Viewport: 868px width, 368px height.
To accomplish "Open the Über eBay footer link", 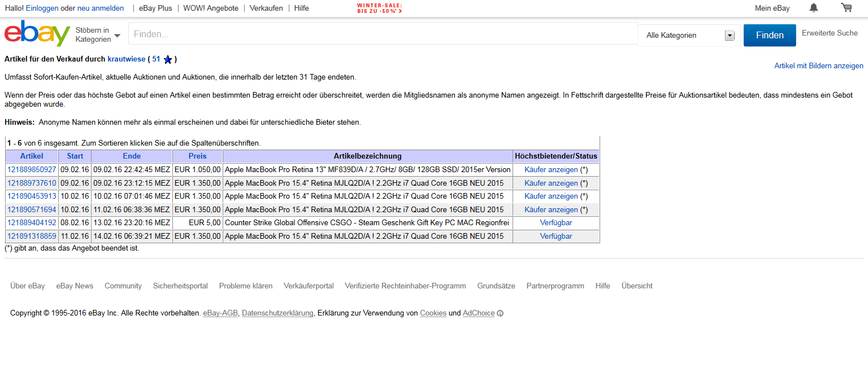I will (x=28, y=286).
